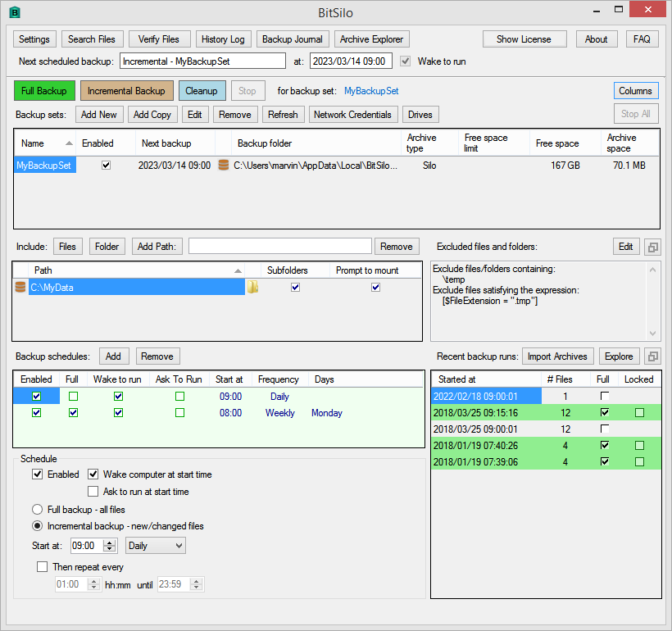Select the Full backup - all files option
Viewport: 672px width, 631px height.
click(37, 509)
